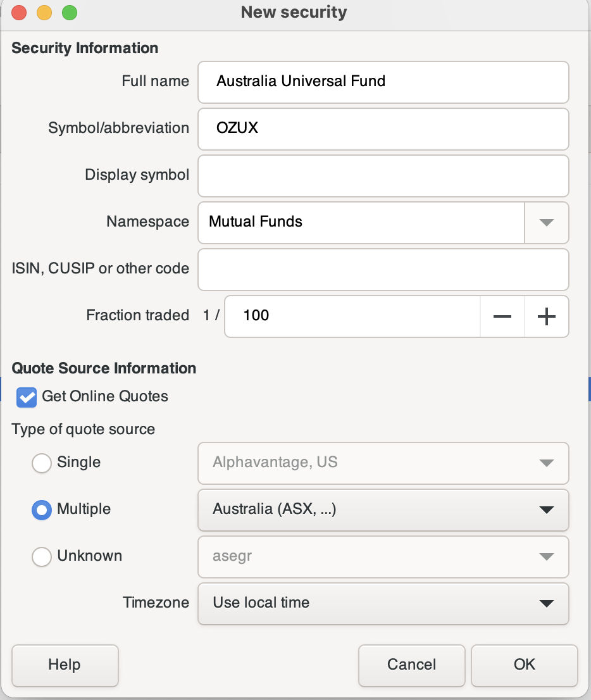
Task: Open the Namespace dropdown arrow
Action: coord(546,222)
